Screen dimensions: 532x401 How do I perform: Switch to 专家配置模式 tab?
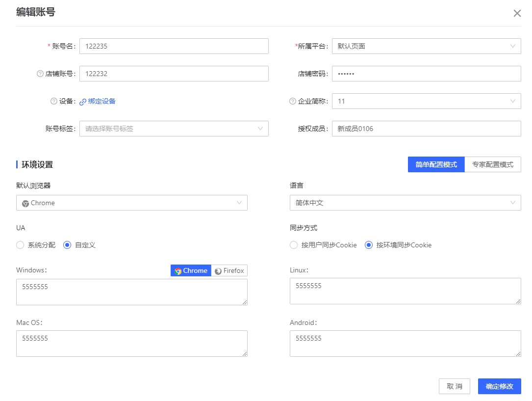tap(493, 164)
